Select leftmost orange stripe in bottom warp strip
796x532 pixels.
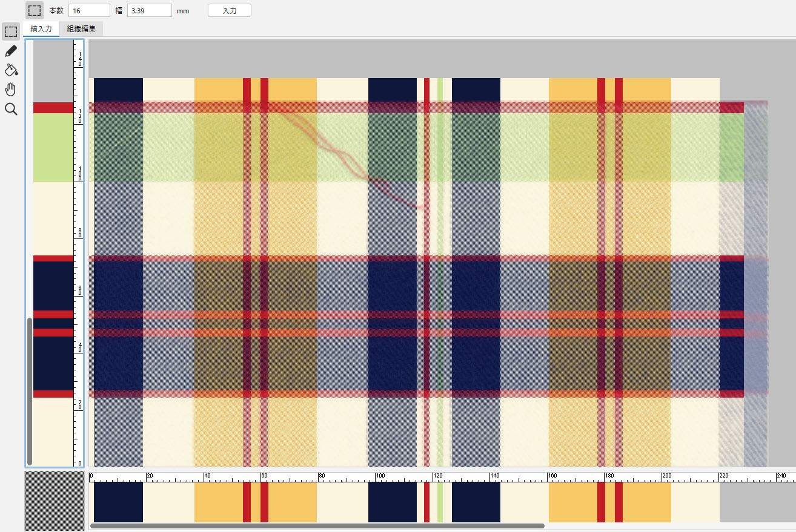[218, 502]
